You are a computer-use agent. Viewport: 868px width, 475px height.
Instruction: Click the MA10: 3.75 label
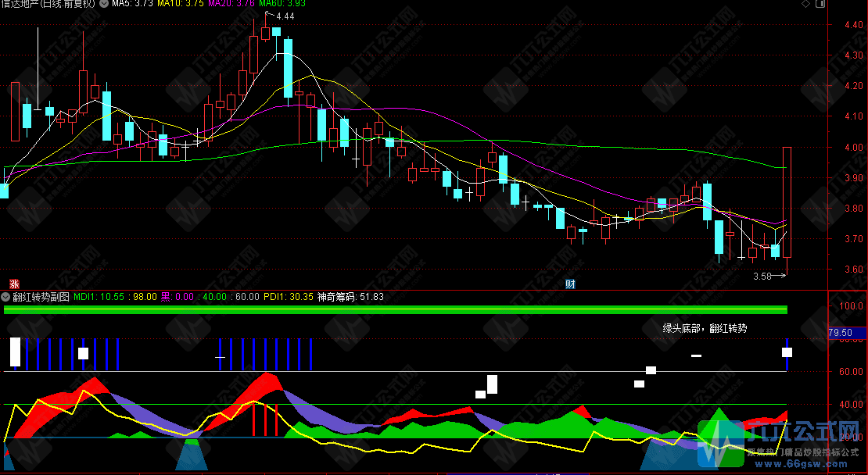180,4
